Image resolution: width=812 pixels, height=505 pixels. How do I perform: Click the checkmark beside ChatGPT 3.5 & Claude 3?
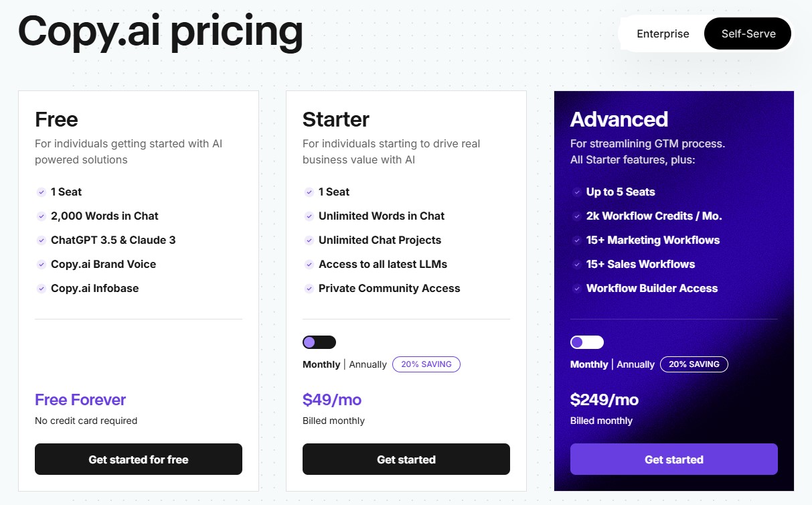[x=41, y=240]
